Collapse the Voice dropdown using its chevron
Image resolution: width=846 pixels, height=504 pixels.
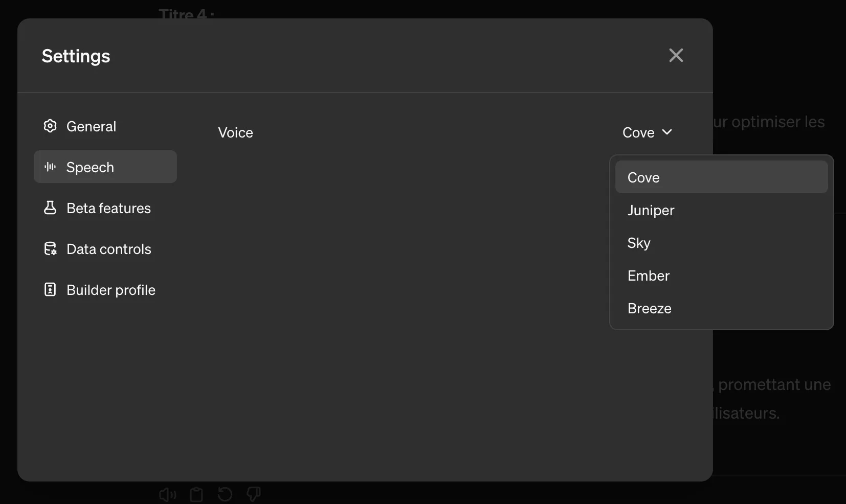coord(667,132)
